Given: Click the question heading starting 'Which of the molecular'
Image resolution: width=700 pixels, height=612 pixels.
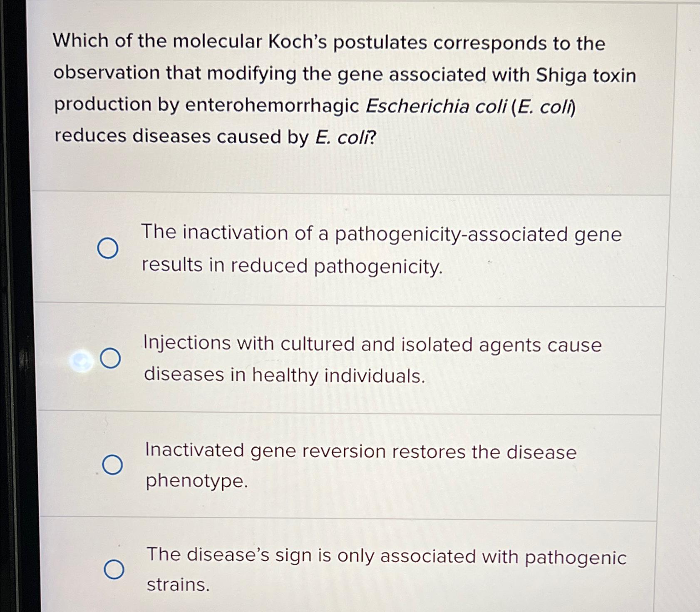Looking at the screenshot, I should [x=345, y=89].
